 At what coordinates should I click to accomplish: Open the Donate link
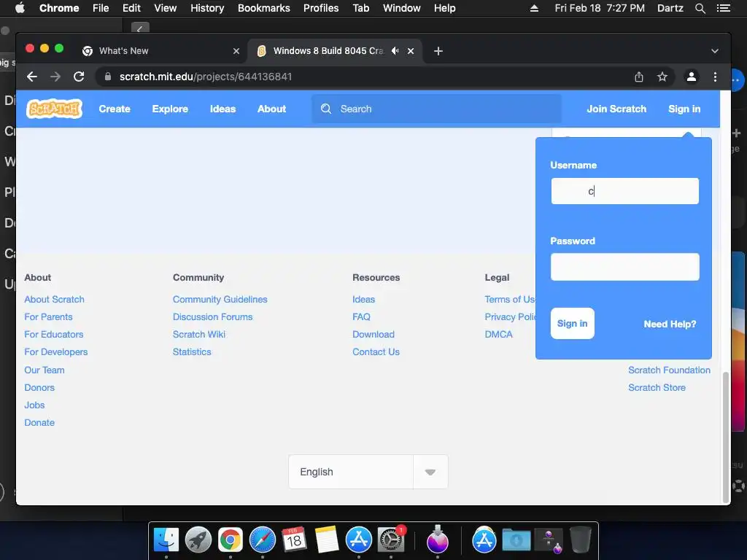click(x=39, y=422)
